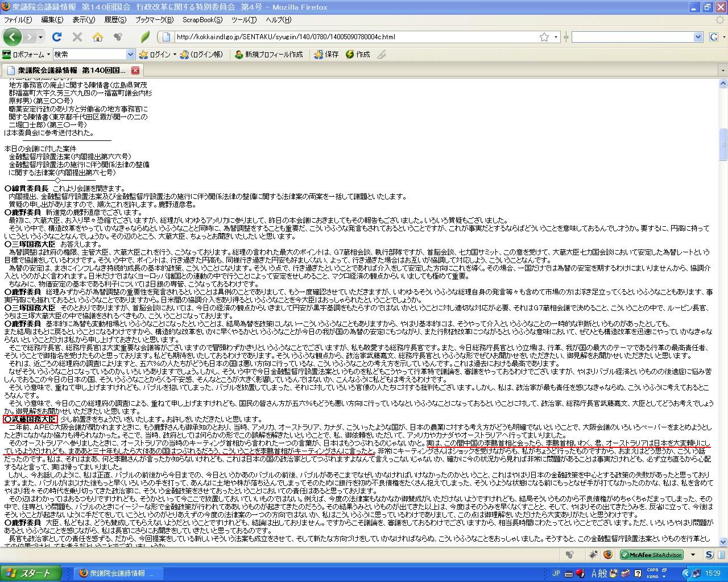
Task: Toggle KANA in the language bar
Action: (x=652, y=576)
